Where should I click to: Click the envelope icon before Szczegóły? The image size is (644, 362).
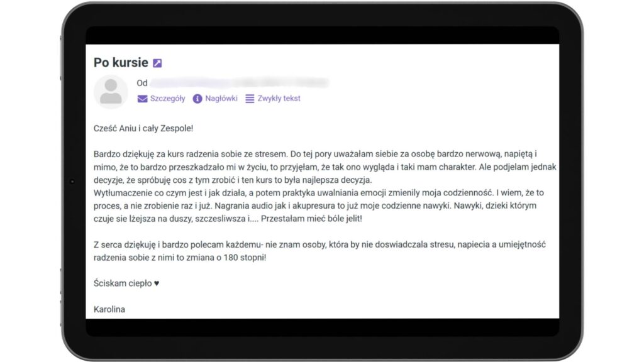click(x=142, y=99)
